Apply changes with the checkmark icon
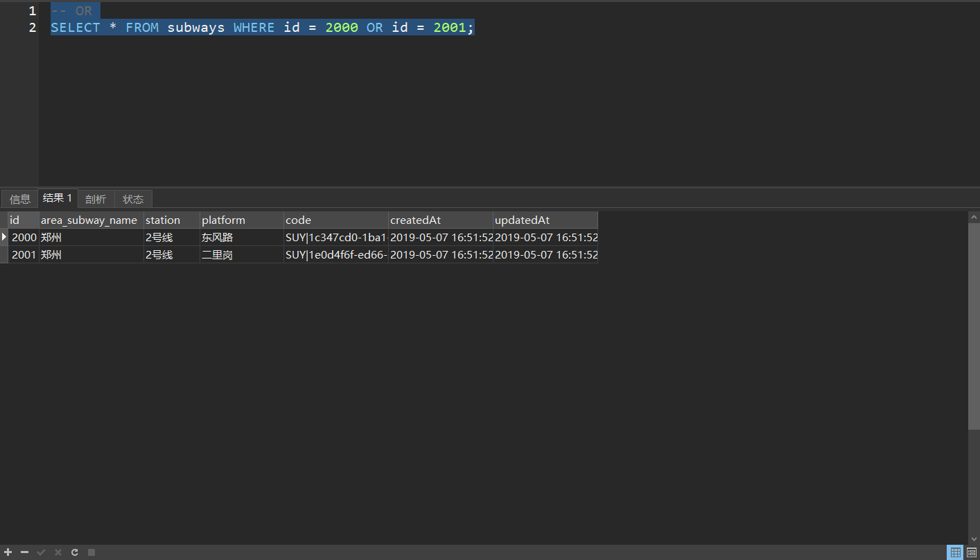This screenshot has height=560, width=980. click(42, 552)
